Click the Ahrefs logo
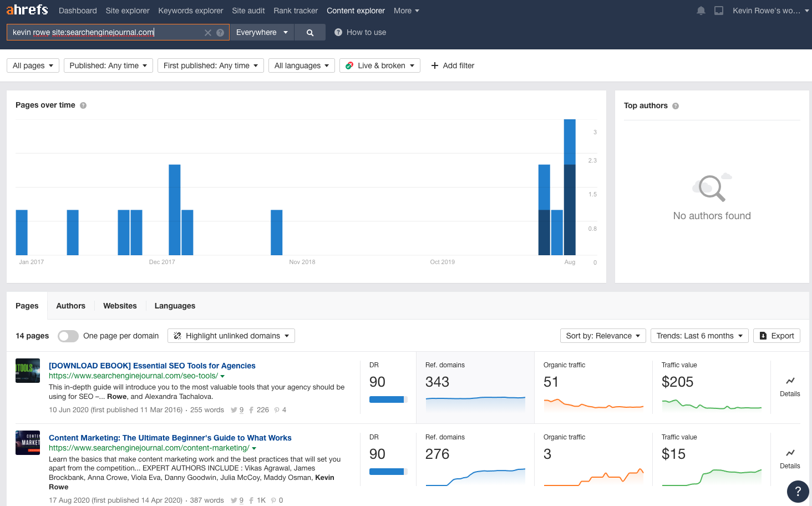Viewport: 812px width, 506px height. 27,10
